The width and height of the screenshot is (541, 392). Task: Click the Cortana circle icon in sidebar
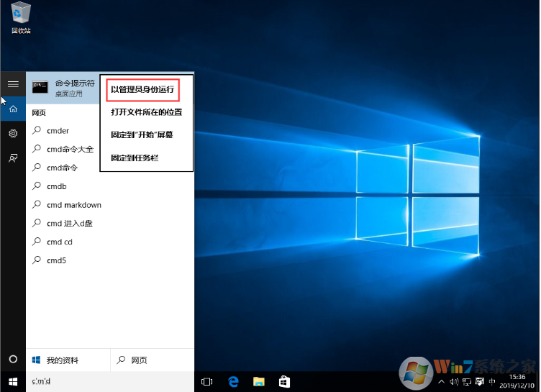(x=13, y=359)
